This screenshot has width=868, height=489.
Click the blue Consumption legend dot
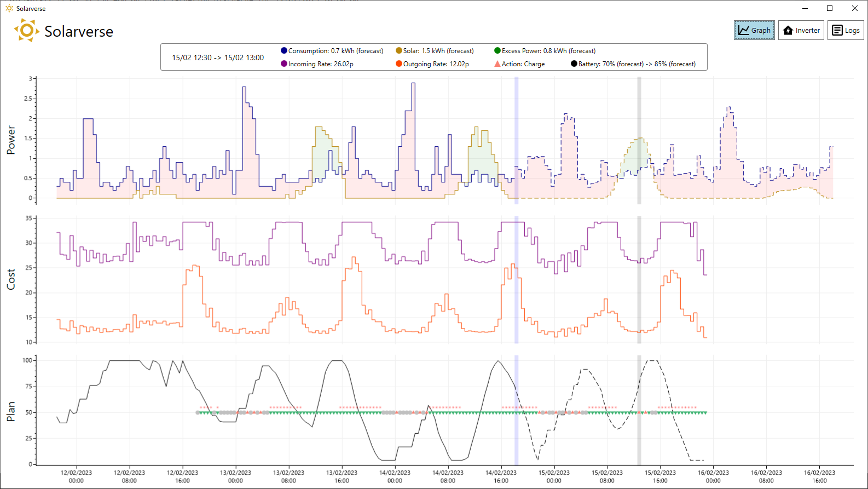click(284, 50)
